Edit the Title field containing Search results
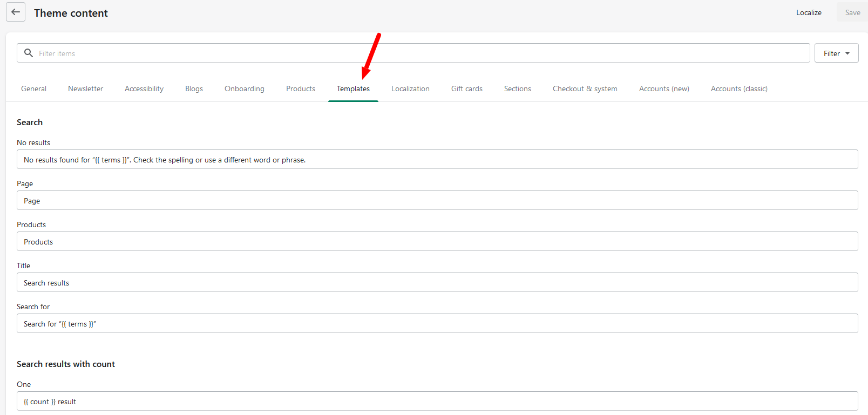This screenshot has width=868, height=415. (437, 283)
